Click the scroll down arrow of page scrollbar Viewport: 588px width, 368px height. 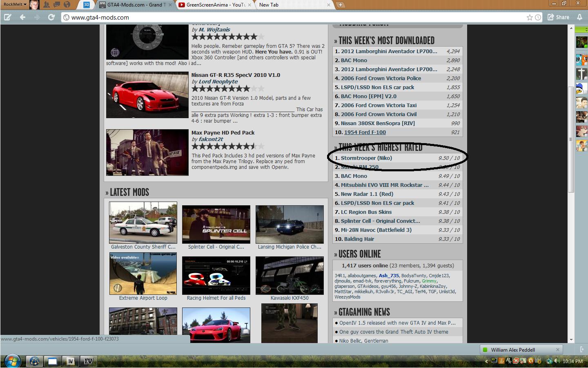pyautogui.click(x=571, y=339)
